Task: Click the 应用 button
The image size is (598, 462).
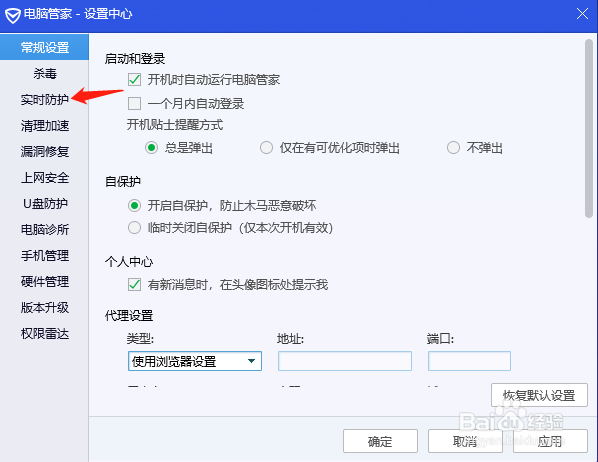Action: (x=550, y=441)
